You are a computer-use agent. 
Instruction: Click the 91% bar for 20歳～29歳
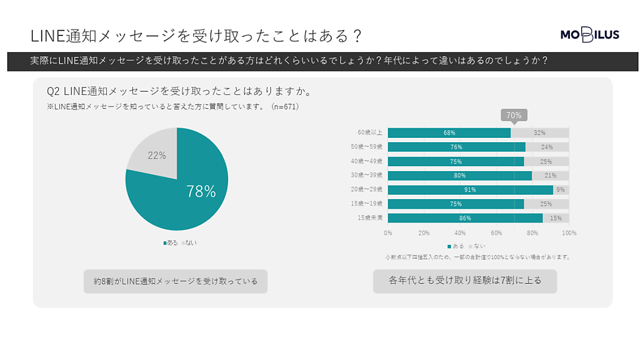coord(470,190)
